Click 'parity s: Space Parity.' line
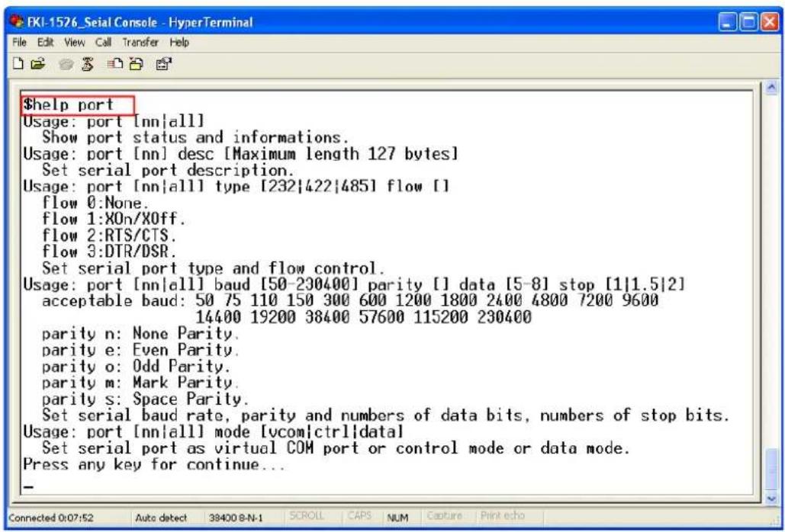The height and width of the screenshot is (532, 785). click(x=145, y=399)
